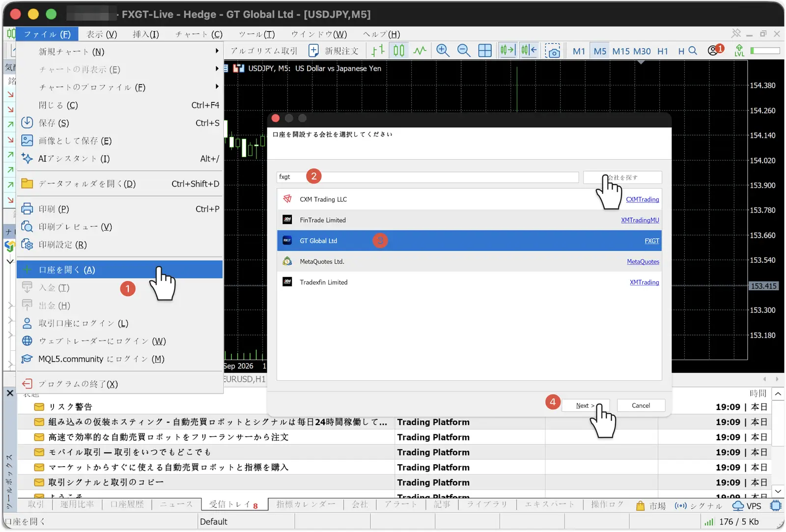Choose 取引口座にログイン (L) menu entry

[120, 323]
